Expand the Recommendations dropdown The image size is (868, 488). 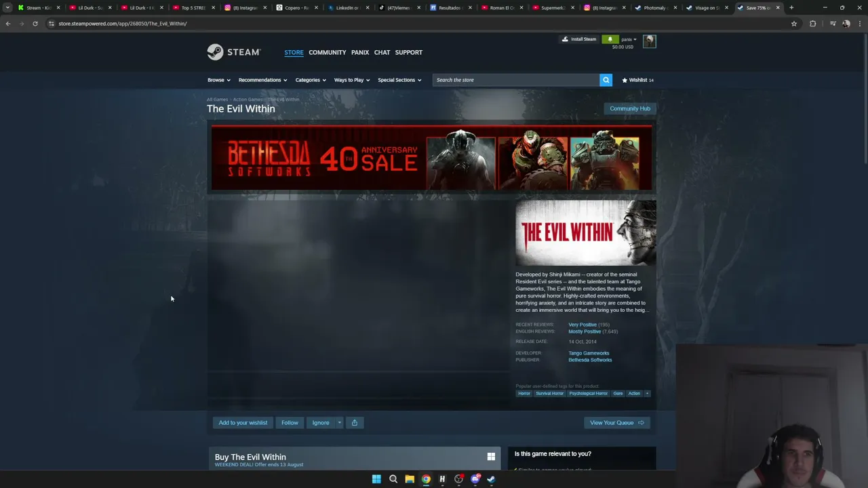pos(262,80)
